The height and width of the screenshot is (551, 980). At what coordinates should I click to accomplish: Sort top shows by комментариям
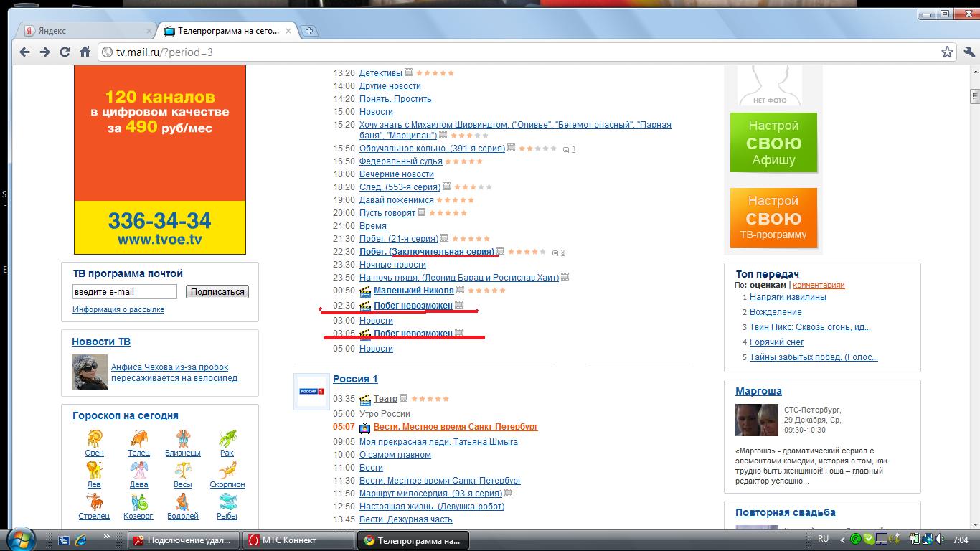tap(819, 285)
